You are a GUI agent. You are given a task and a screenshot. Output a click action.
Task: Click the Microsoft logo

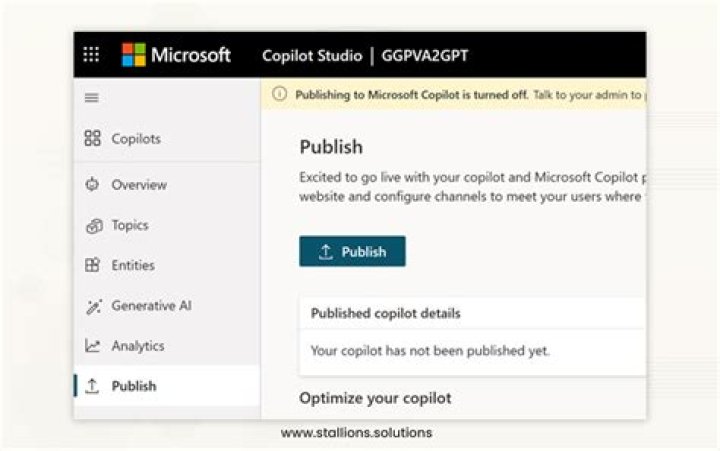(134, 55)
